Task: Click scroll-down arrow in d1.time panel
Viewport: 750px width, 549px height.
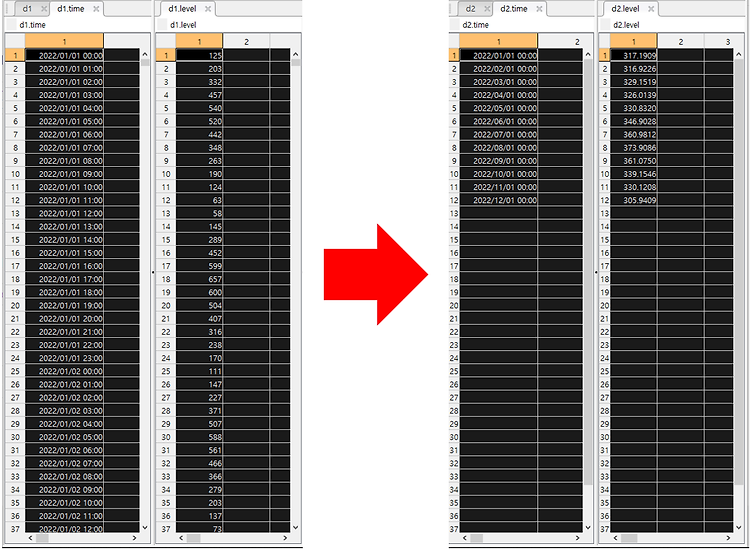Action: coord(145,527)
